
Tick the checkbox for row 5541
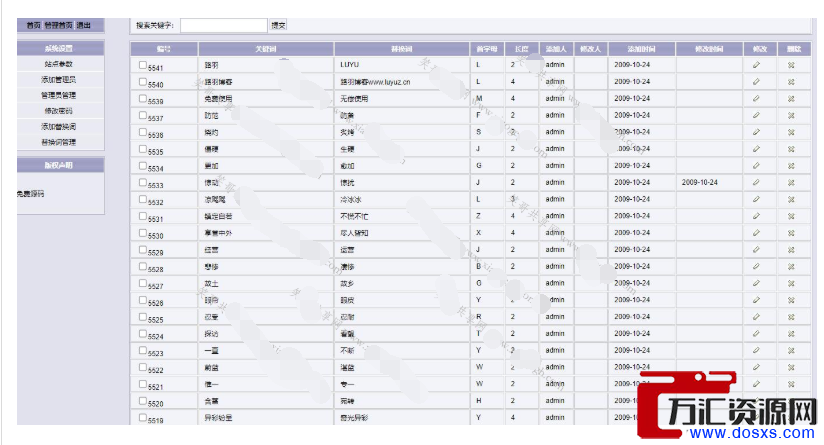coord(142,65)
